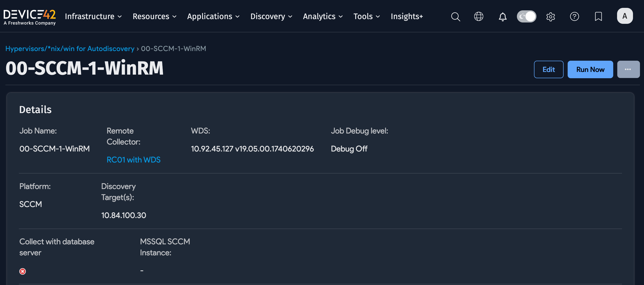Open the Applications menu
The width and height of the screenshot is (644, 285).
(x=213, y=16)
